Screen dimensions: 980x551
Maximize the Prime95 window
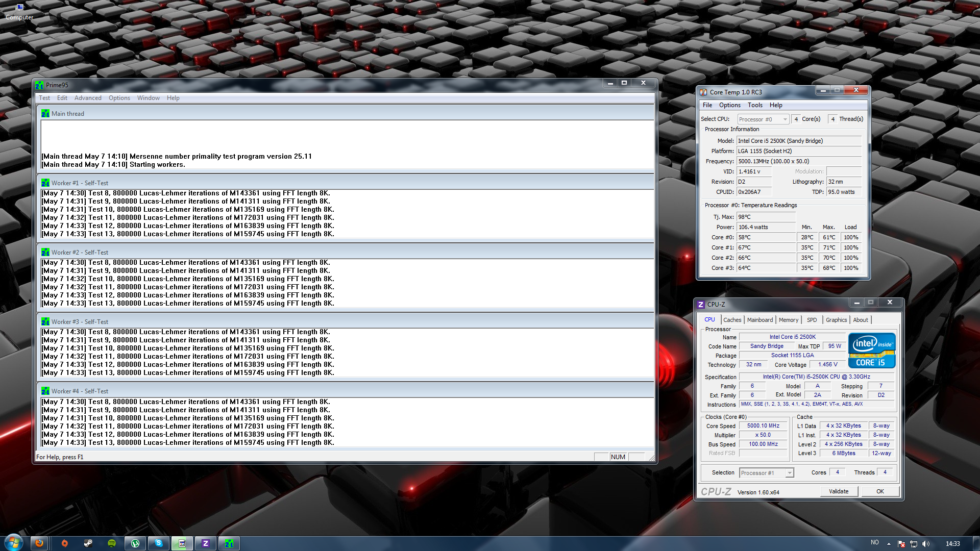coord(624,83)
